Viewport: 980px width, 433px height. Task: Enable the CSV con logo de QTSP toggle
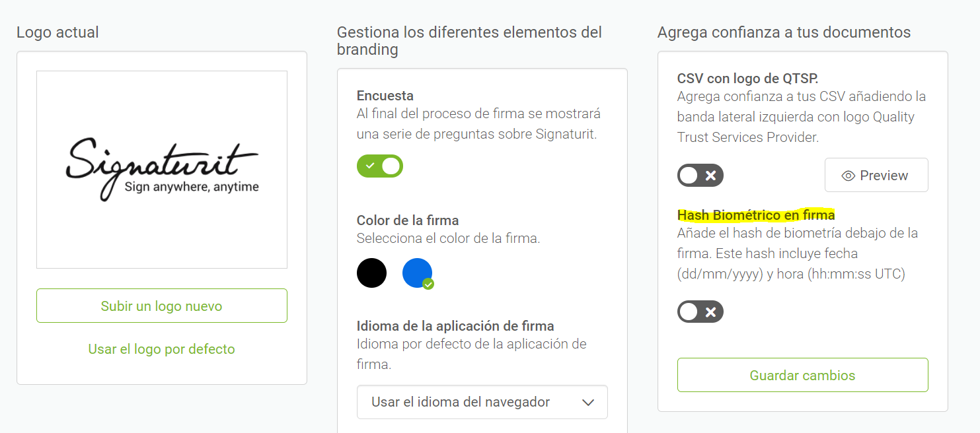click(x=700, y=176)
